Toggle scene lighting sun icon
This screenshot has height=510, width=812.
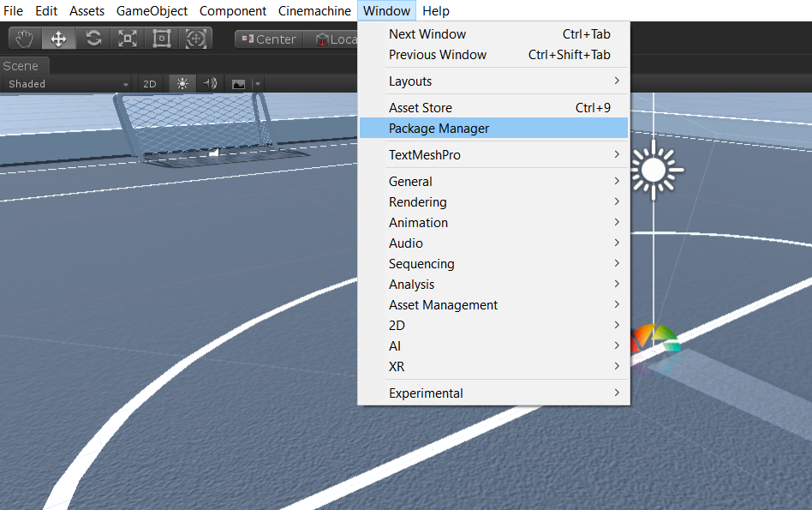pyautogui.click(x=182, y=84)
